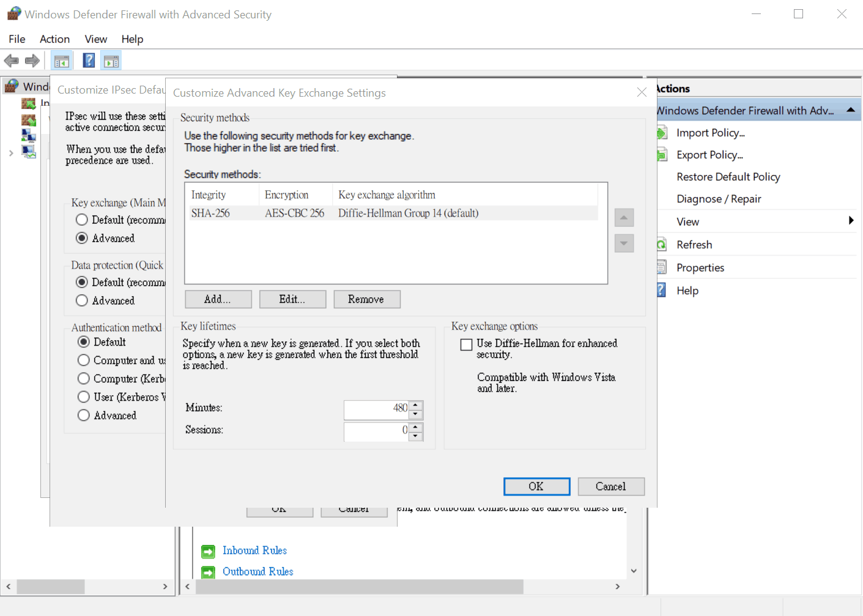
Task: Move security method down with arrow button
Action: [x=624, y=243]
